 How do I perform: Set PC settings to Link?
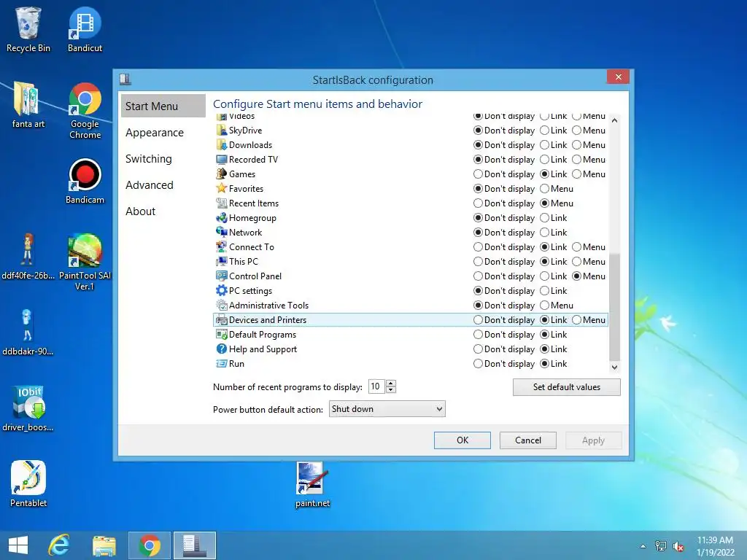pyautogui.click(x=544, y=290)
